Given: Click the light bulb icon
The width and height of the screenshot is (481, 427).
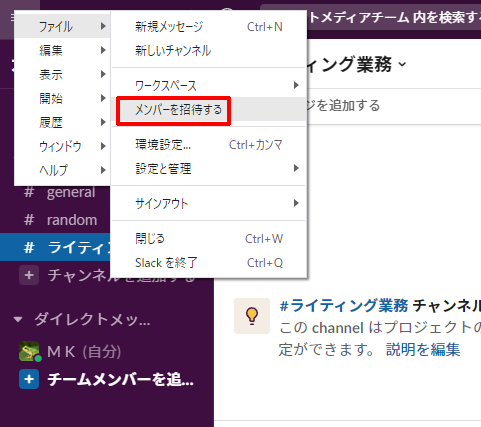Looking at the screenshot, I should tap(252, 316).
